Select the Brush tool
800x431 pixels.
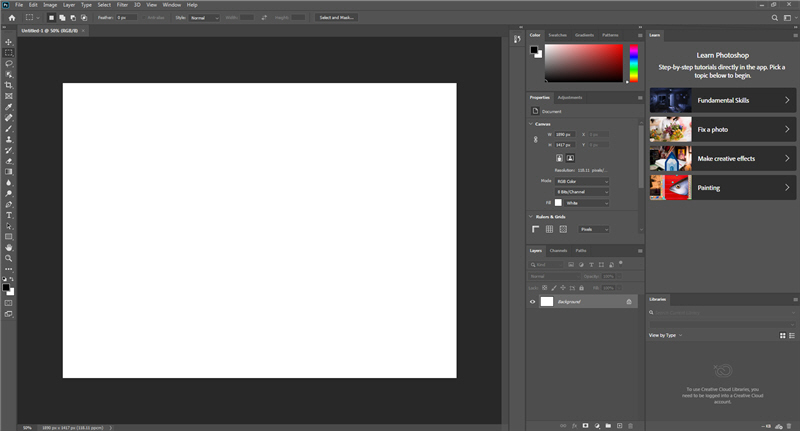pyautogui.click(x=9, y=129)
